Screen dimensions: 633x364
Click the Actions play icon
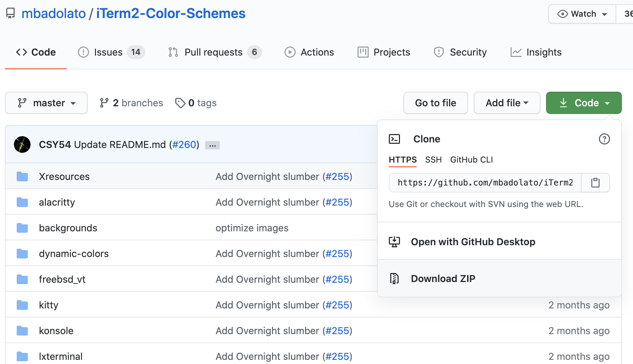click(290, 52)
